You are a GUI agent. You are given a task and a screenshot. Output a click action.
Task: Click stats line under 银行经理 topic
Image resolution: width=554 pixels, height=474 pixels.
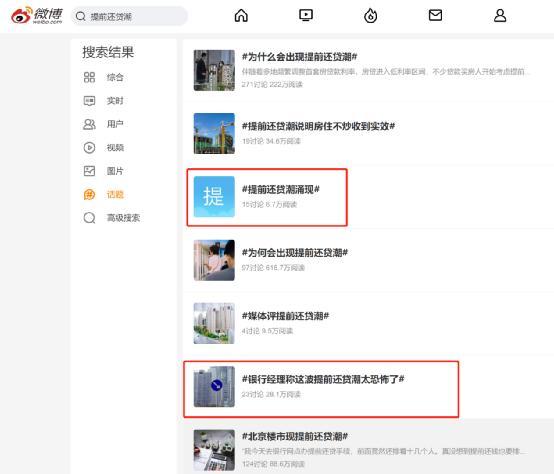pos(271,394)
